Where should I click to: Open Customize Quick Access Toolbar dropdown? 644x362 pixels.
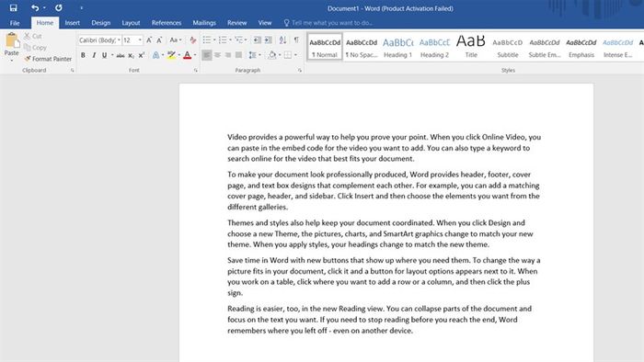[81, 8]
